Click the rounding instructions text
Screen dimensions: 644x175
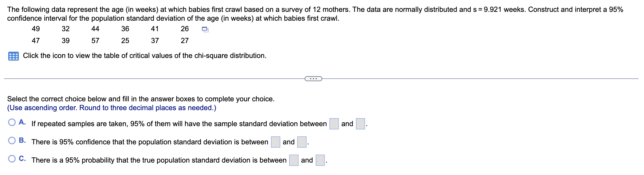point(112,108)
